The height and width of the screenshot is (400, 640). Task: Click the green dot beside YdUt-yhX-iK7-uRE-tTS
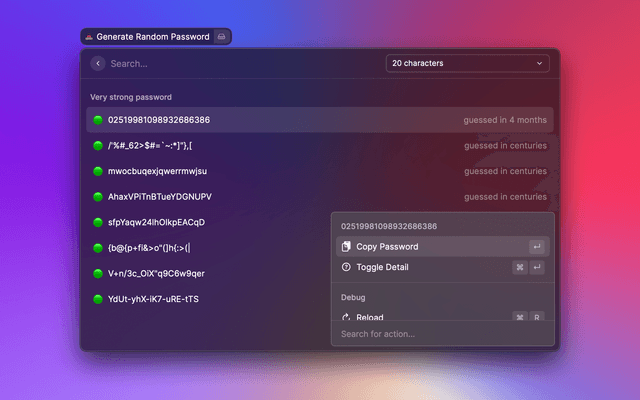point(98,299)
